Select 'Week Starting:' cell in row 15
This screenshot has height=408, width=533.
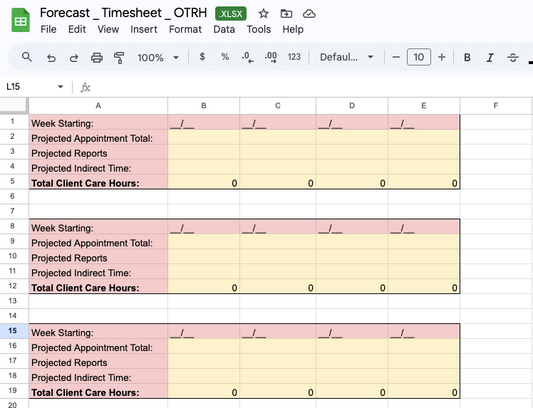point(98,332)
